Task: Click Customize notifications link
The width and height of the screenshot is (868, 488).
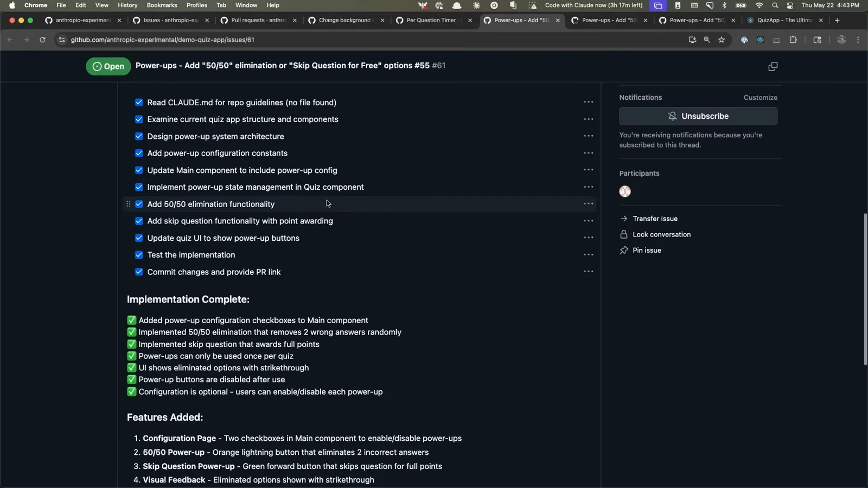Action: [760, 98]
